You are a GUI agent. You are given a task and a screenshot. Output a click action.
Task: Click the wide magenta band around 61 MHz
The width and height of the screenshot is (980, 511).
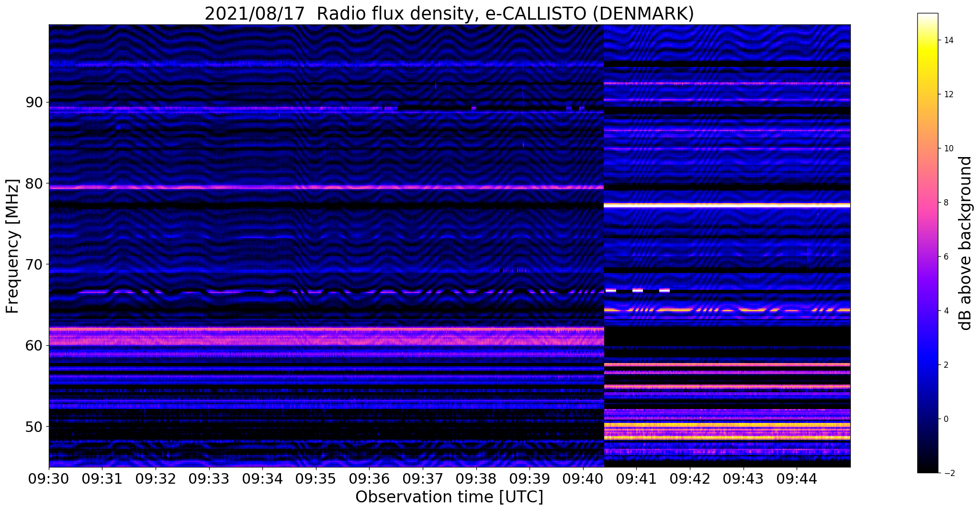[x=326, y=337]
